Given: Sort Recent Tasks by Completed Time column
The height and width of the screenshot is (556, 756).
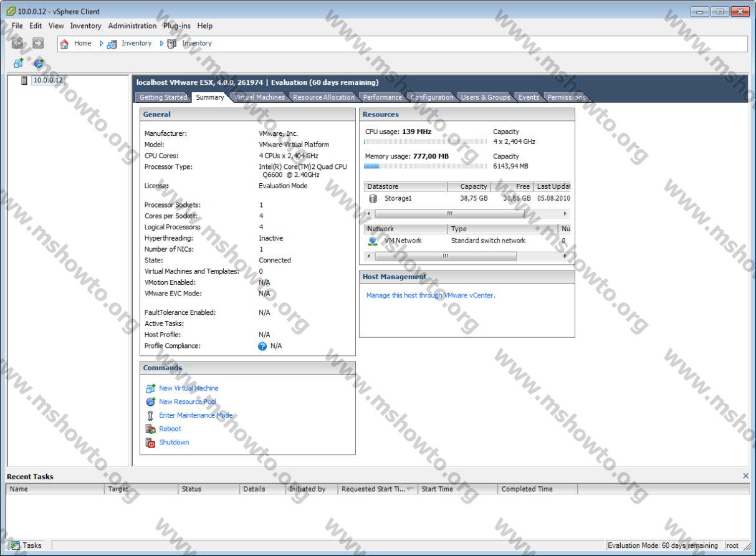Looking at the screenshot, I should (538, 489).
